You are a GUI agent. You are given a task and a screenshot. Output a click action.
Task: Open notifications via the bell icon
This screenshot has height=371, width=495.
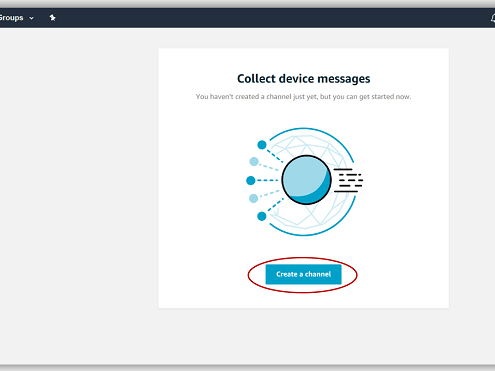click(x=493, y=18)
